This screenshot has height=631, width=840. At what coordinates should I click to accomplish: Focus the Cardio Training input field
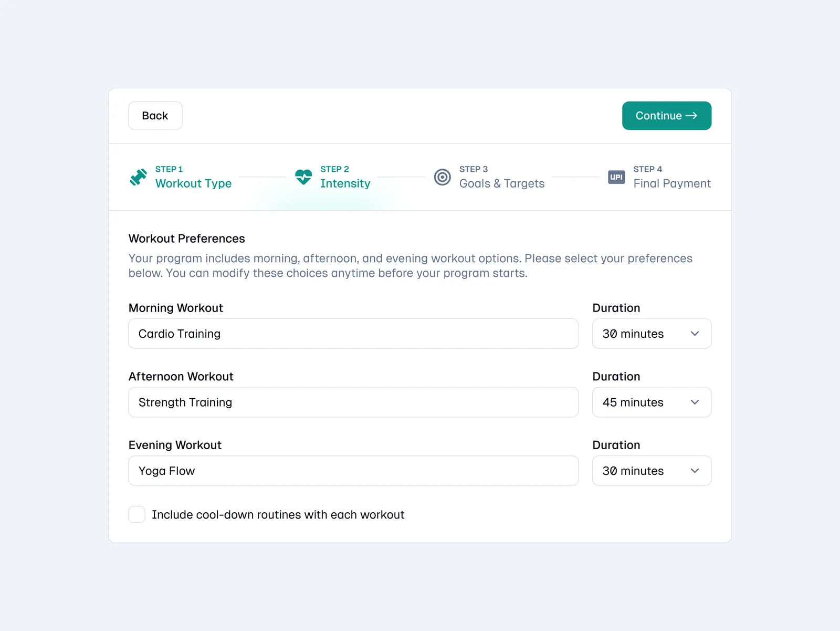pos(353,334)
